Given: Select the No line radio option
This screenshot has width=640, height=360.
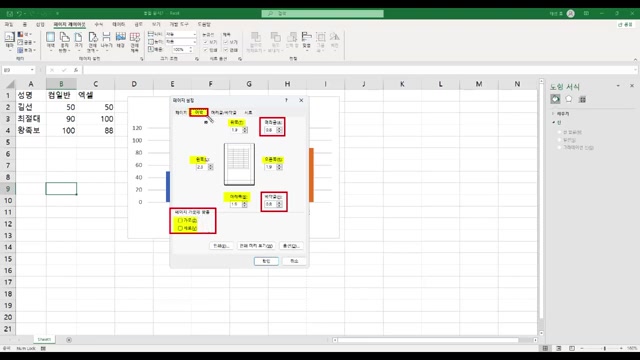Looking at the screenshot, I should coord(560,132).
